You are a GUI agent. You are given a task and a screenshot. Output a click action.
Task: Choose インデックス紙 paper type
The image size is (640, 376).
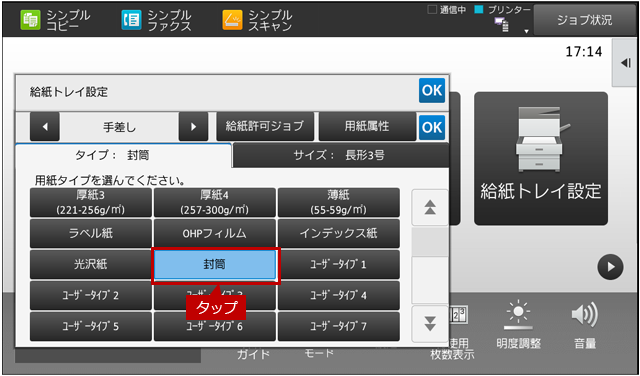(x=339, y=234)
